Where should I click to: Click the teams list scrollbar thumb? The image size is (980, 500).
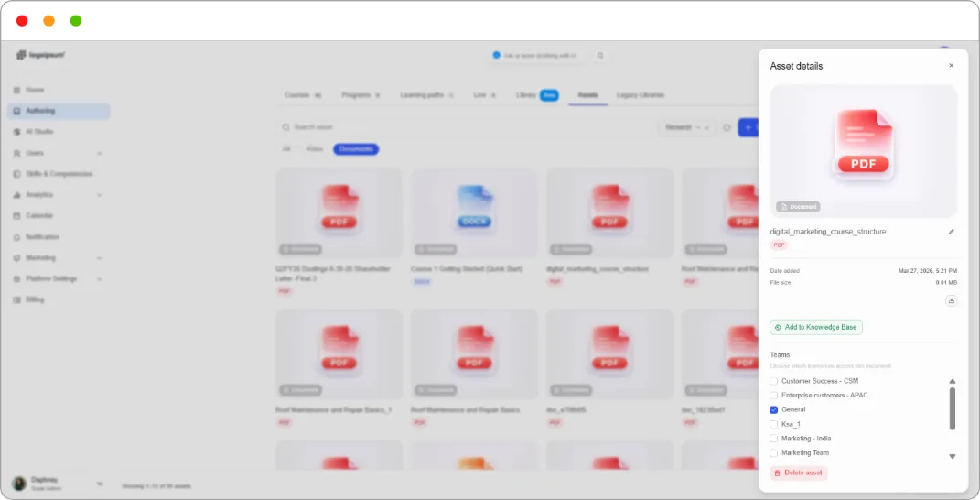(953, 408)
